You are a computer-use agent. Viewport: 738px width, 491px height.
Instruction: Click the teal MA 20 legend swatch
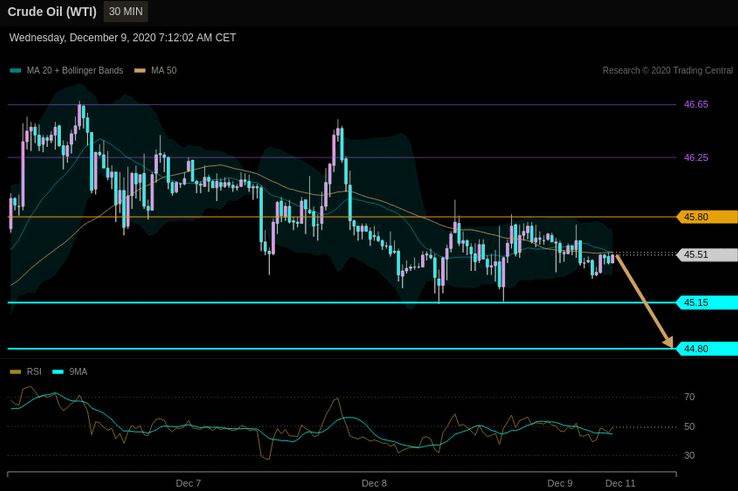(x=16, y=71)
